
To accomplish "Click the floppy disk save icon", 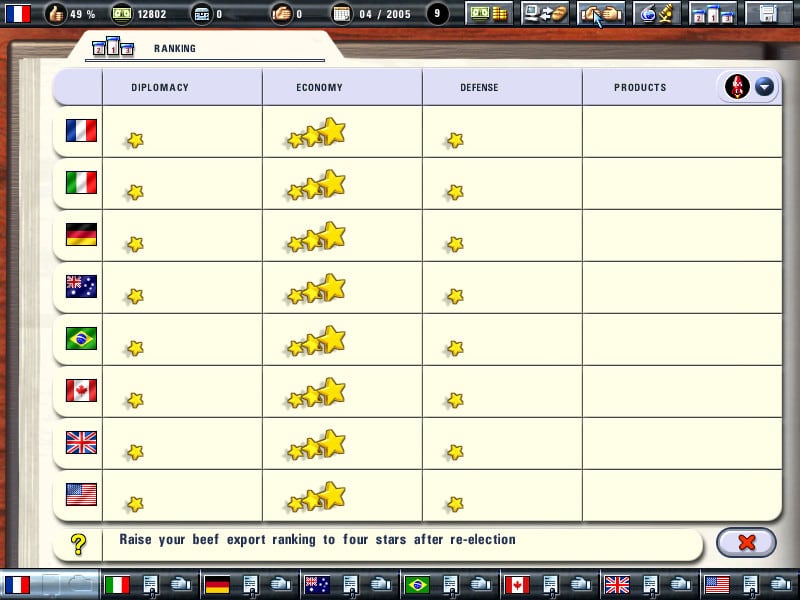I will tap(768, 14).
